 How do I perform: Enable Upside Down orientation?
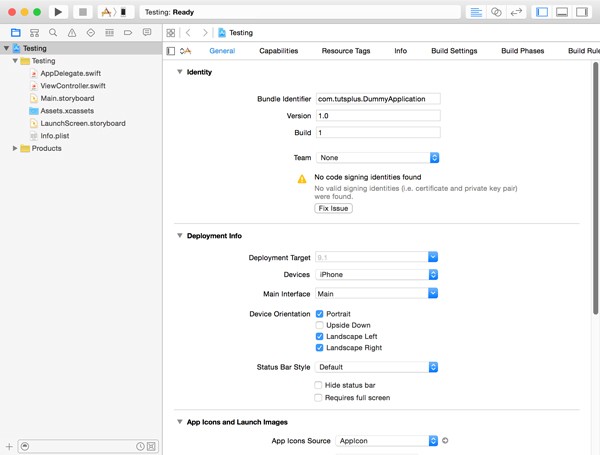(320, 325)
